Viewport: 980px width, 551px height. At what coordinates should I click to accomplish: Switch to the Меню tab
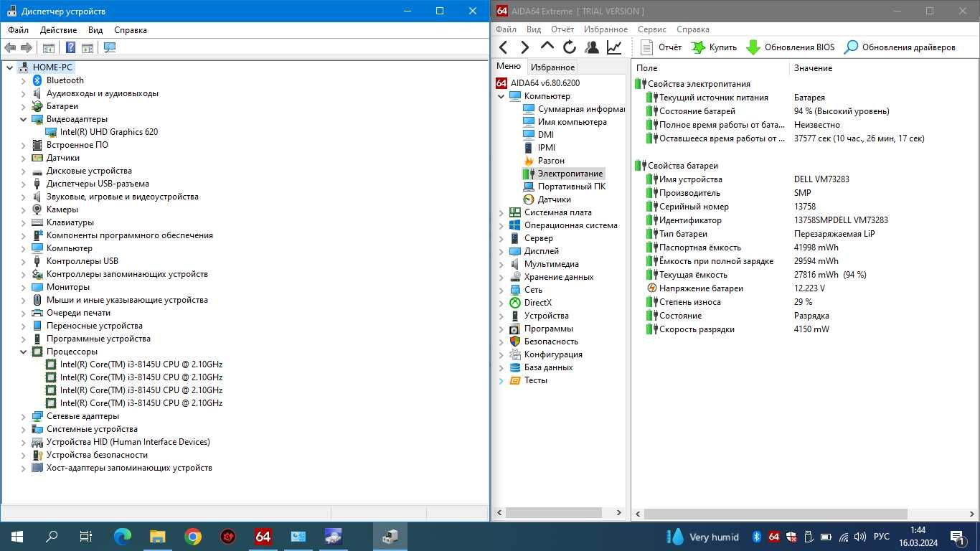509,66
